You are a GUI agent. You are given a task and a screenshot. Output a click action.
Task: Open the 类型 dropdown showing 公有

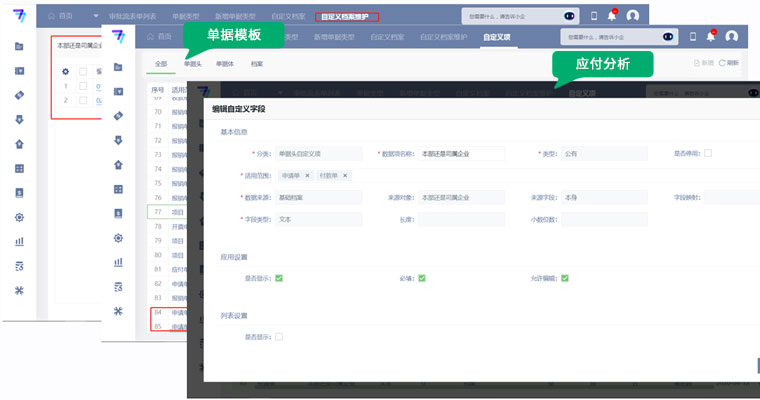603,154
